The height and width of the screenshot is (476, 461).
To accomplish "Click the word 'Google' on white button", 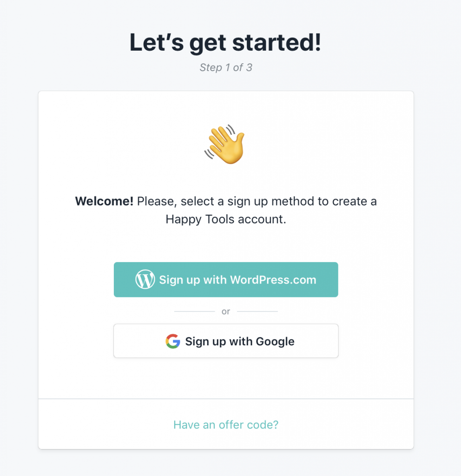I will point(275,341).
